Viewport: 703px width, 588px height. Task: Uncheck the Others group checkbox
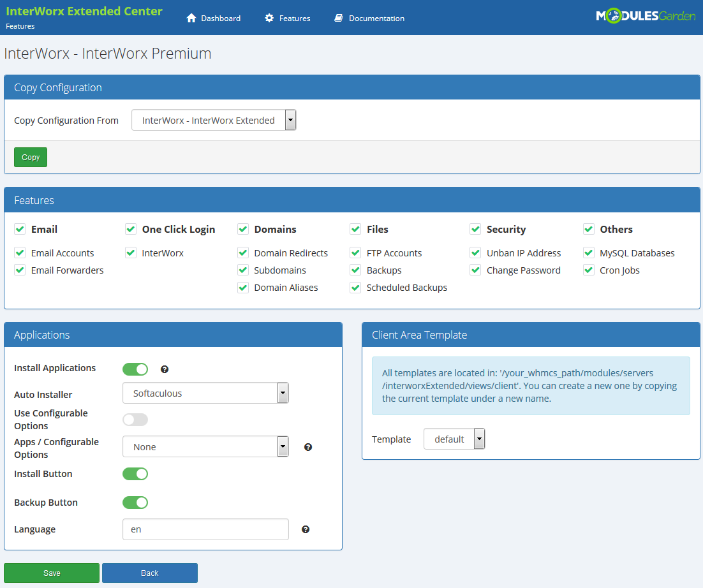589,230
